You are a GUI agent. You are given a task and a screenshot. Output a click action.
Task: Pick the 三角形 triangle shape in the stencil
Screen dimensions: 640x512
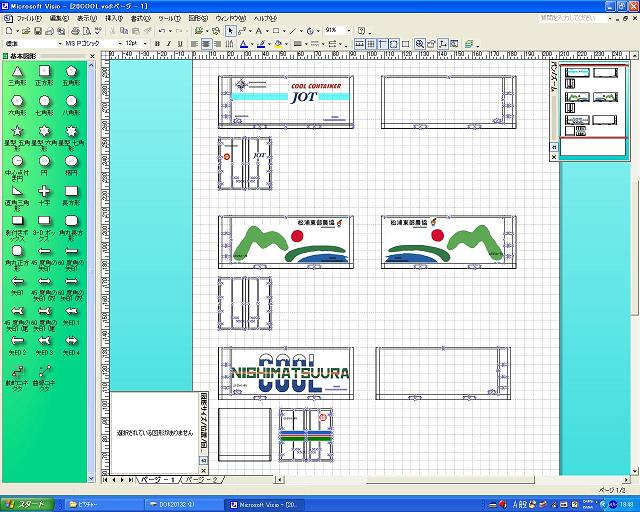pos(17,76)
